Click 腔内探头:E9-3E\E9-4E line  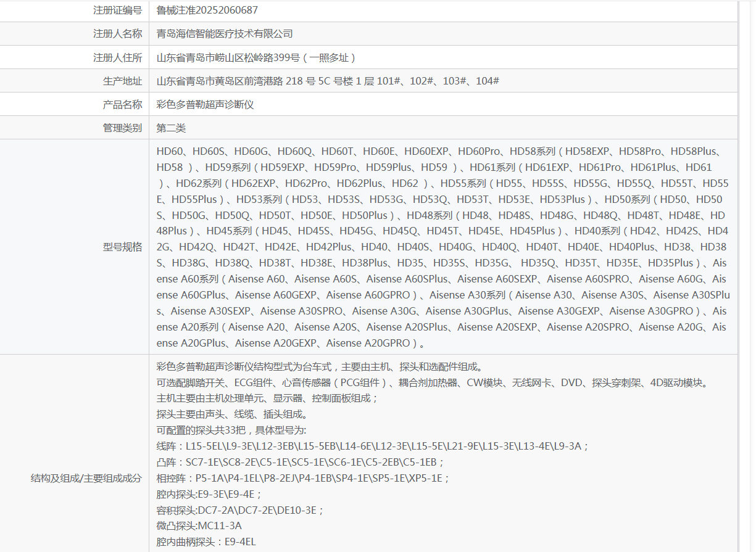[210, 495]
